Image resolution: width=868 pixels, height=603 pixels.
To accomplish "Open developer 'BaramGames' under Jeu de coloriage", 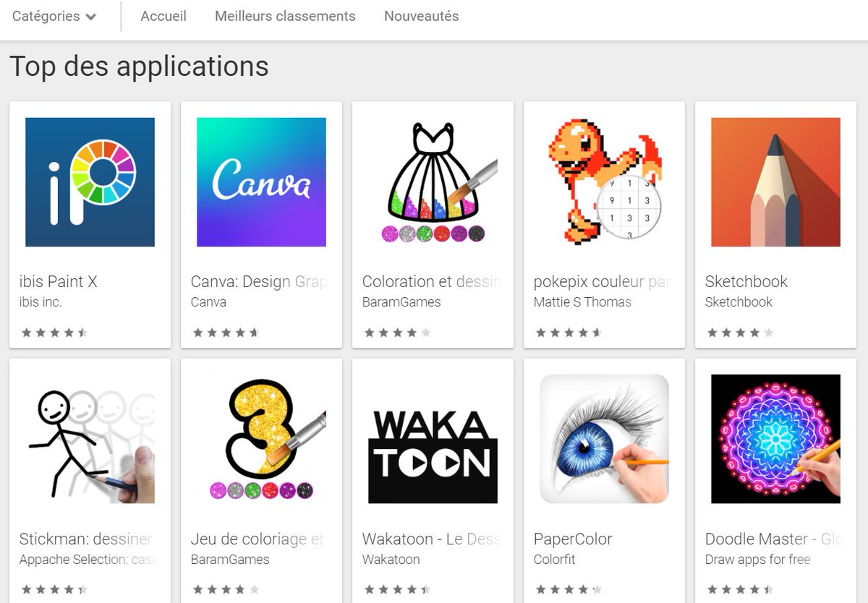I will point(230,560).
